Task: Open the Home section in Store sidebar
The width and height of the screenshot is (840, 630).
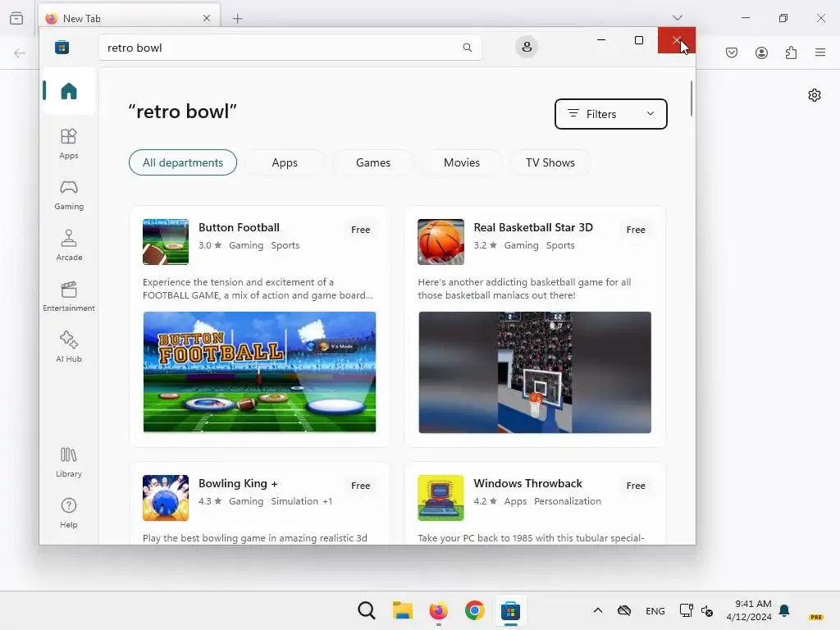Action: tap(69, 91)
